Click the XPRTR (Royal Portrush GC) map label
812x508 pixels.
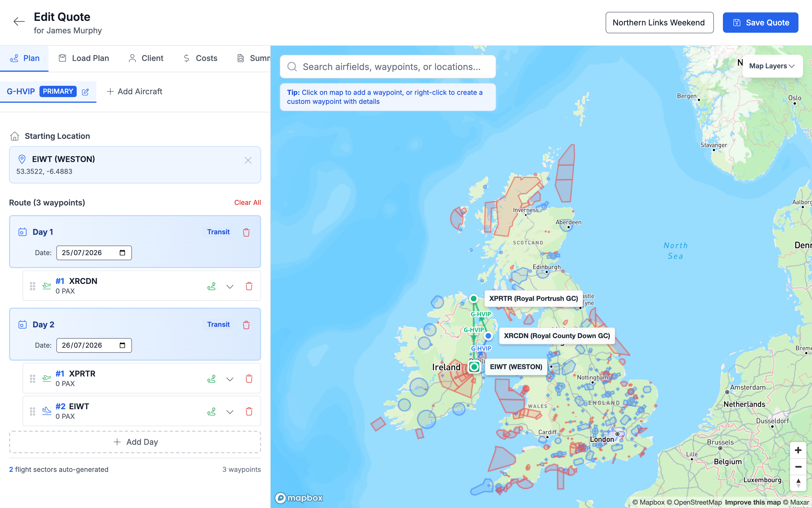(533, 299)
